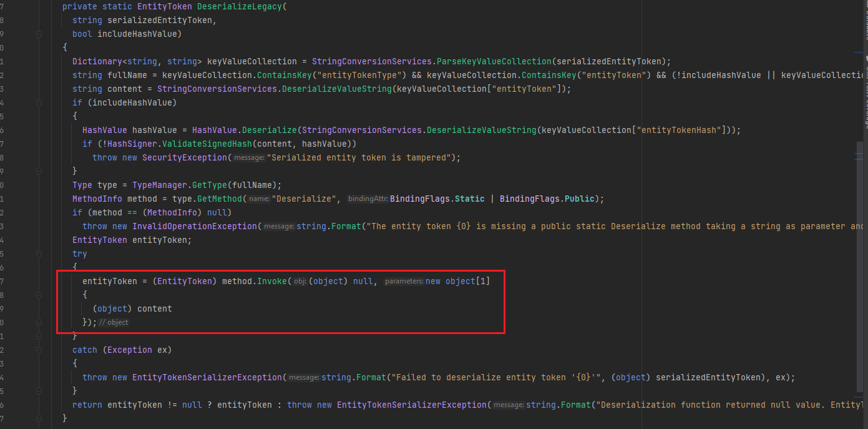Click the name: inlay hint before "Deserialize"
The height and width of the screenshot is (429, 868).
[259, 199]
